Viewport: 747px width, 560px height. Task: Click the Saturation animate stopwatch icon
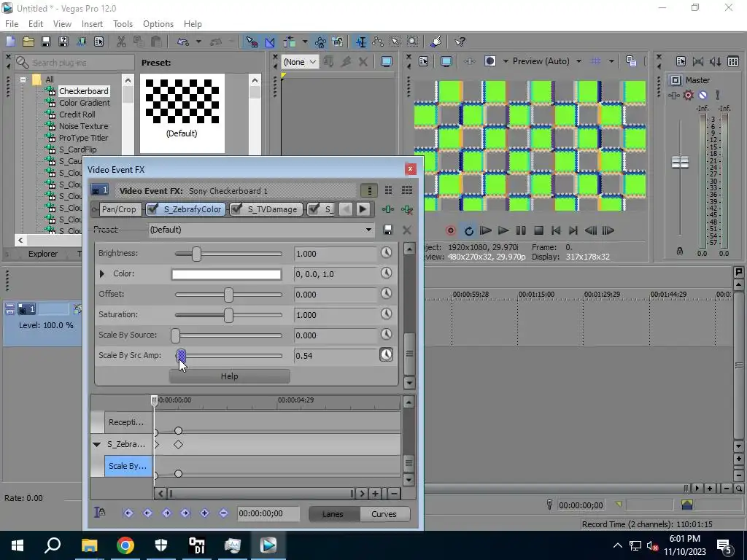tap(386, 314)
